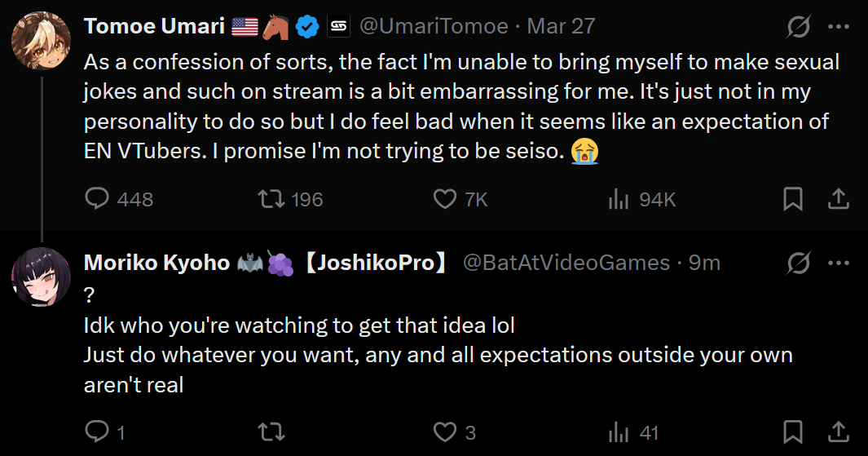Bookmark Moriko Kyoho's reply
This screenshot has height=456, width=868.
click(x=792, y=432)
